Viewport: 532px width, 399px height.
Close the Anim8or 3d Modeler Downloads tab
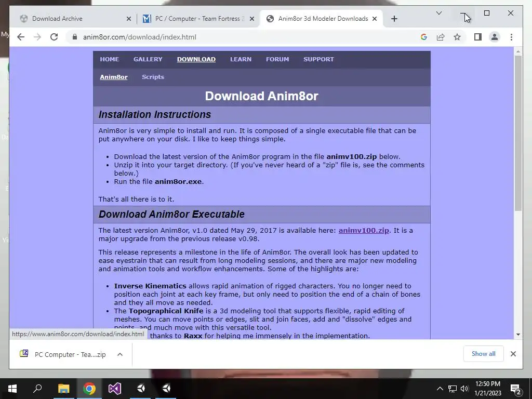click(x=375, y=19)
